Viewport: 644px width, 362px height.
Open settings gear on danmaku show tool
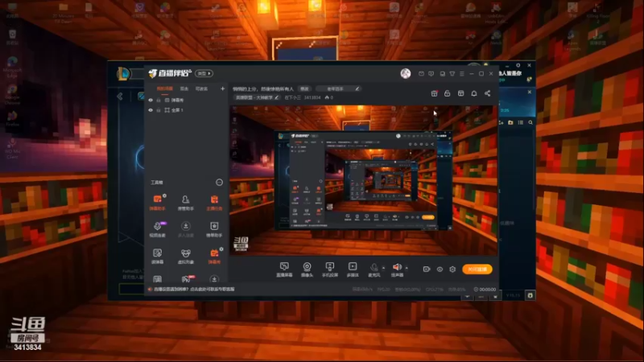click(x=221, y=249)
